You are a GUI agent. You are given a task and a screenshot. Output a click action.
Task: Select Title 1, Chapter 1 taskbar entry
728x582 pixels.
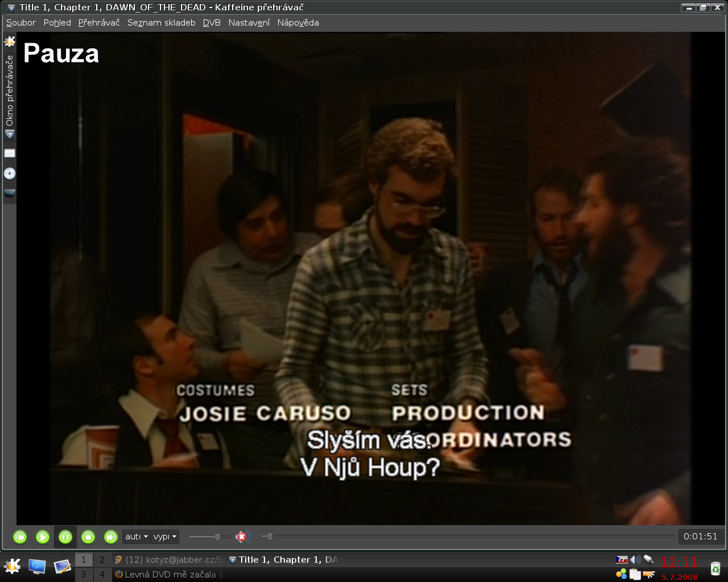click(283, 560)
